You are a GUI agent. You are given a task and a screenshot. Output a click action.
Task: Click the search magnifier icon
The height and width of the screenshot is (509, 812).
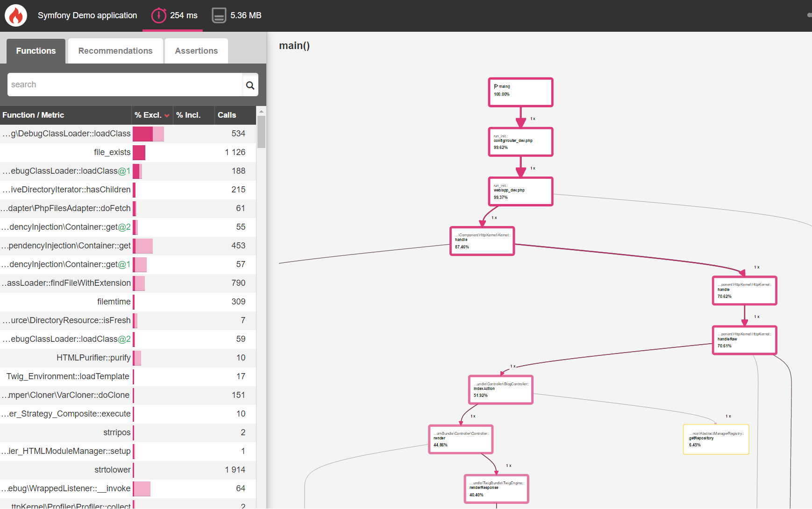(x=250, y=85)
